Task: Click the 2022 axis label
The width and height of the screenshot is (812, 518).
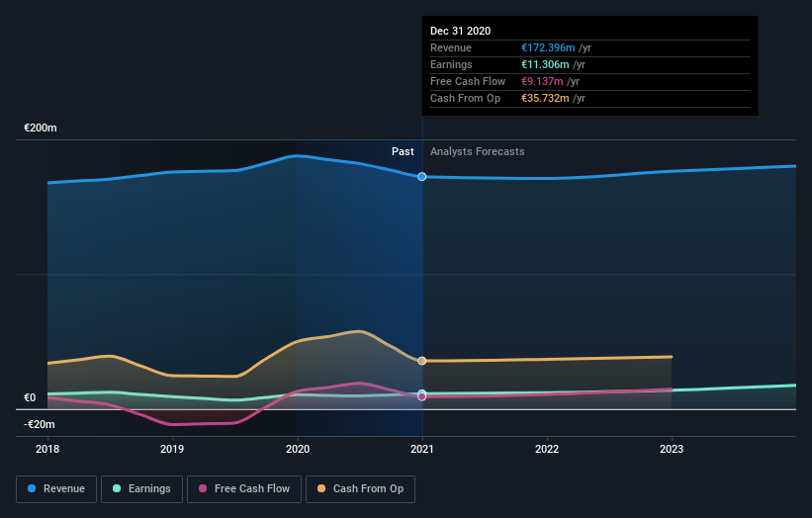Action: coord(547,449)
